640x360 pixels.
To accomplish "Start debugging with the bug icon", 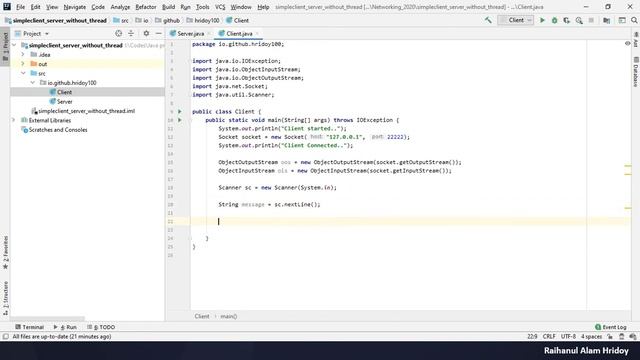I will 554,20.
